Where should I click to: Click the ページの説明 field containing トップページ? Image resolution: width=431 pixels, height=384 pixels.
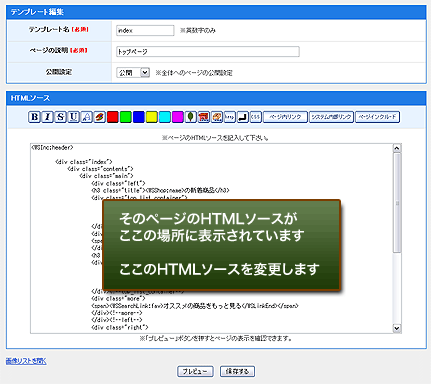tap(208, 52)
